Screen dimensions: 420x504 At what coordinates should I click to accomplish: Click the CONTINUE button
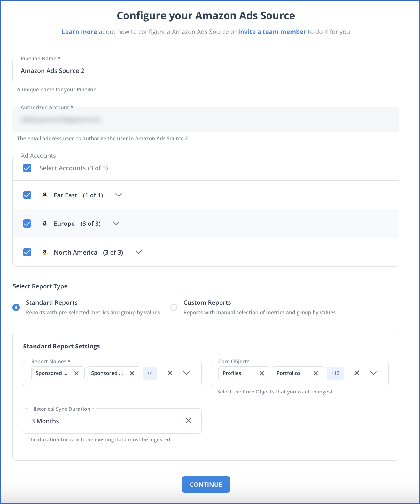tap(206, 484)
